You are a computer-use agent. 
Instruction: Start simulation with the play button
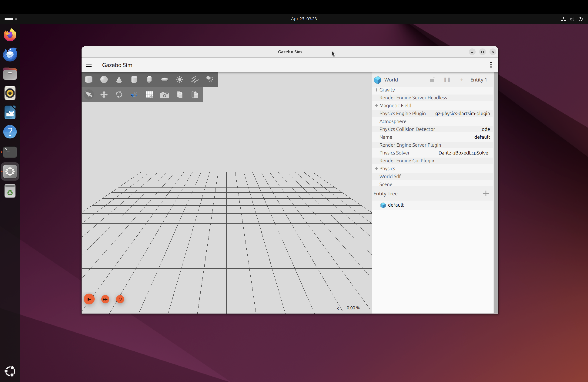coord(89,299)
